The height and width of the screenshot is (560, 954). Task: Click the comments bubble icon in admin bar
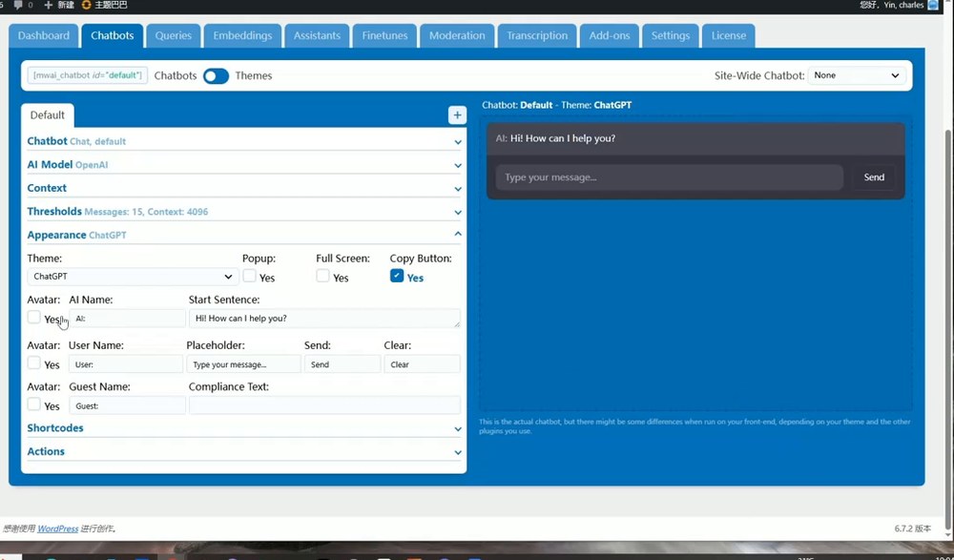pos(18,5)
